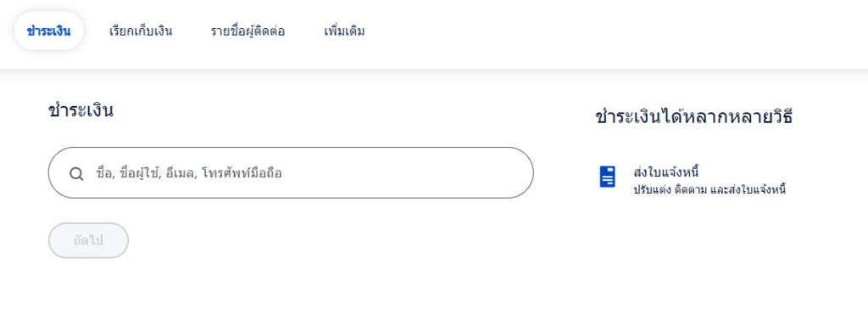Click the grayed-out ถัดไป next button

(88, 240)
